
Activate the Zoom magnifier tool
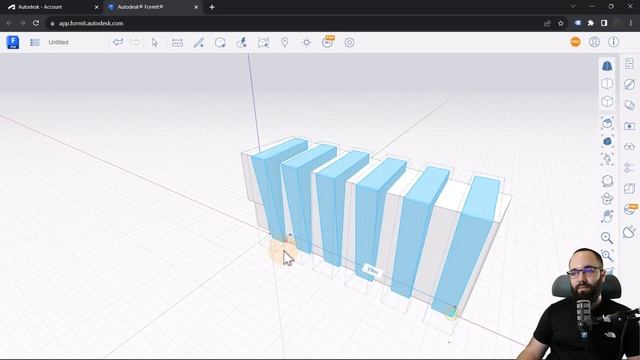point(607,238)
